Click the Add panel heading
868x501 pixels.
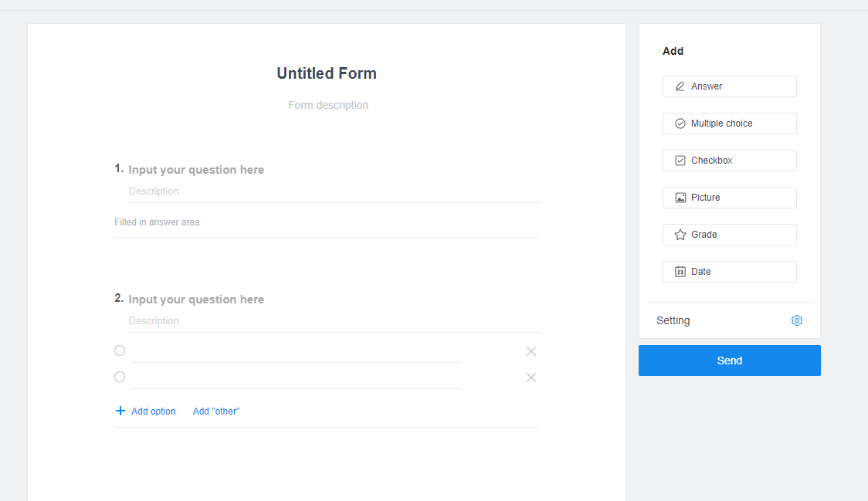point(673,51)
